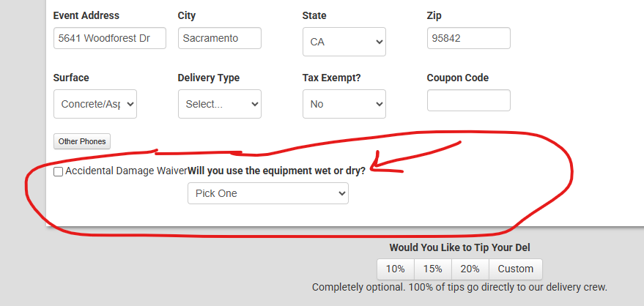Expand the Surface dropdown
644x306 pixels.
coord(95,104)
